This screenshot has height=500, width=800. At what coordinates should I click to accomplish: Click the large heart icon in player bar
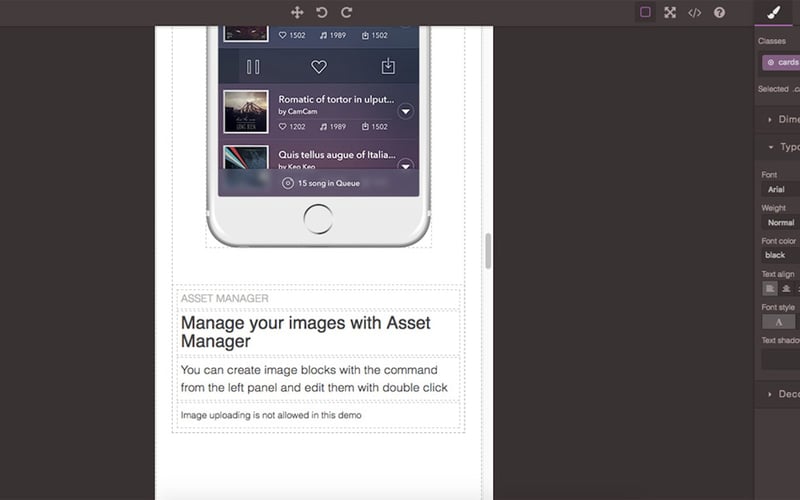click(319, 66)
